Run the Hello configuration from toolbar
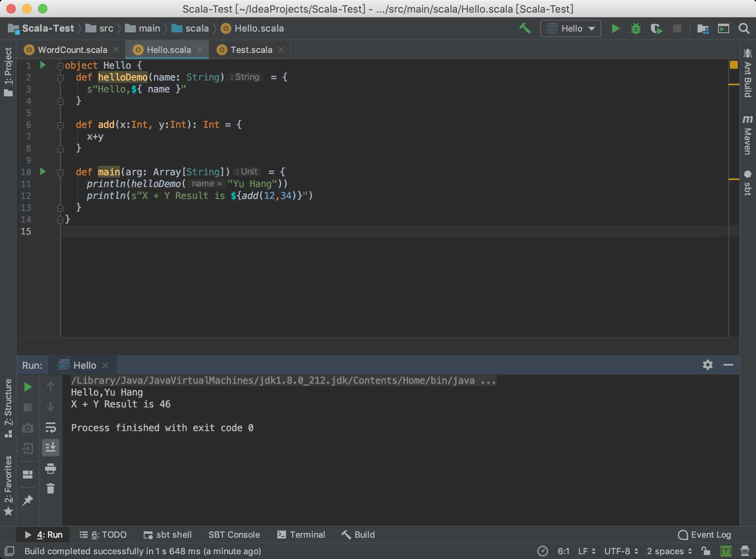The width and height of the screenshot is (756, 559). [615, 28]
